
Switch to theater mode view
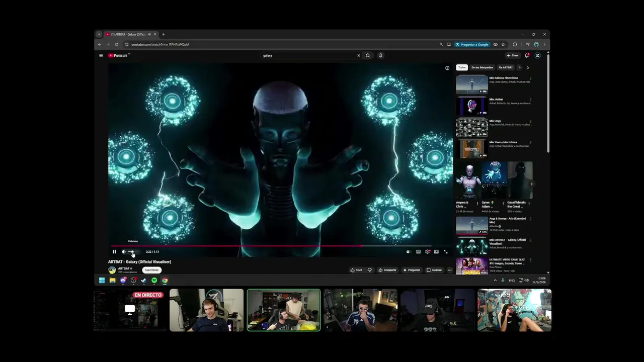coord(436,252)
